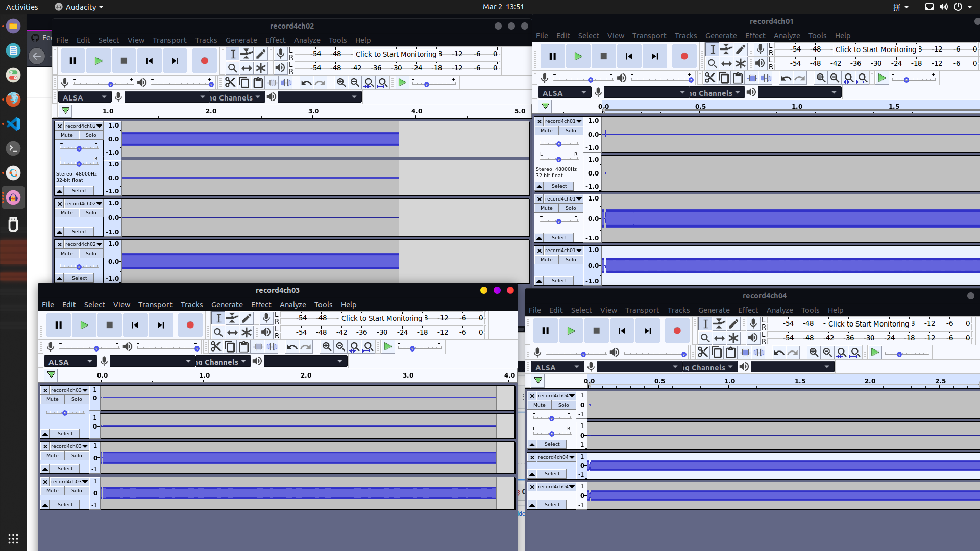Open Effect menu in record4ch03

pos(261,305)
